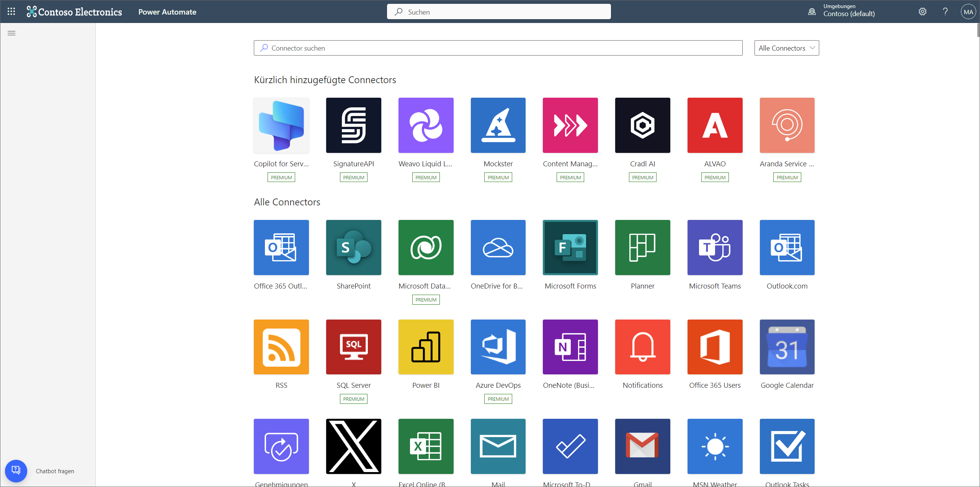980x487 pixels.
Task: Expand the app grid waffle menu
Action: click(x=11, y=11)
